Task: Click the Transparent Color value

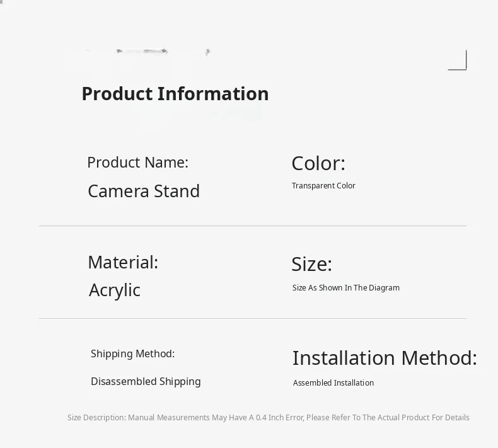Action: (323, 186)
